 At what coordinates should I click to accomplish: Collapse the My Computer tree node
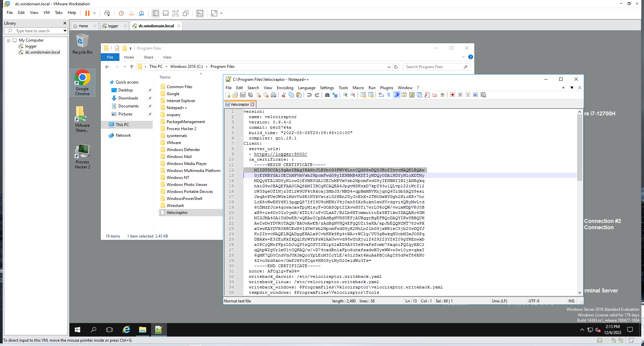(8, 40)
